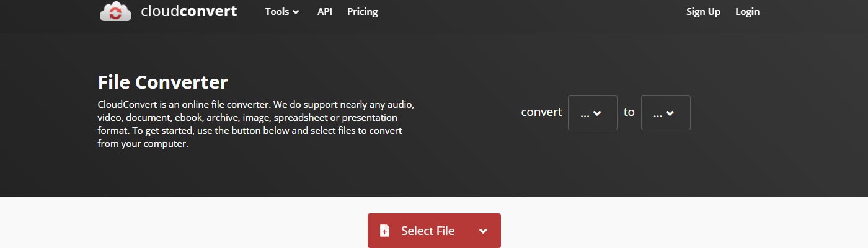Open the Pricing page
Viewport: 868px width, 248px height.
[x=362, y=12]
